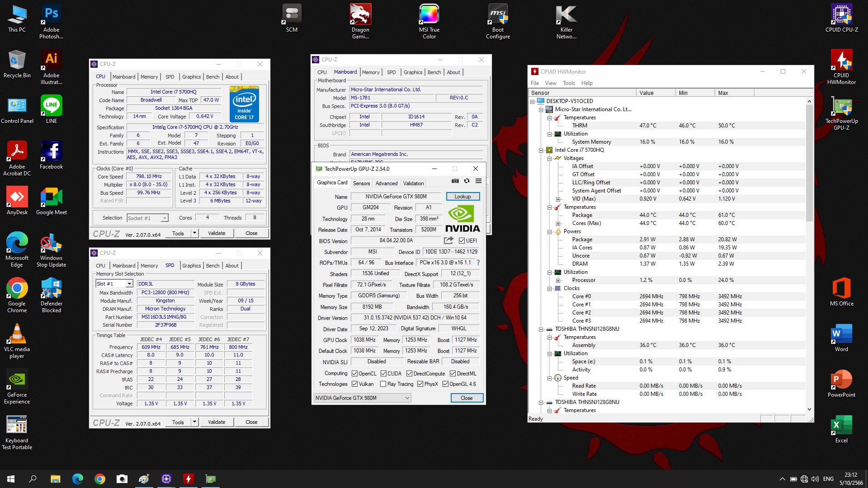The height and width of the screenshot is (488, 868).
Task: Open the Socket #1 selection dropdown
Action: pyautogui.click(x=164, y=218)
